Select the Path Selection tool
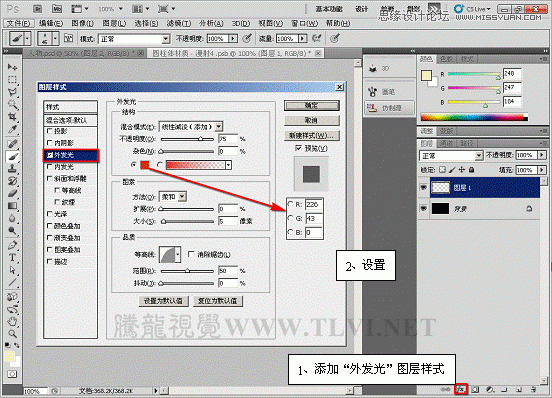552x398 pixels. pyautogui.click(x=12, y=270)
